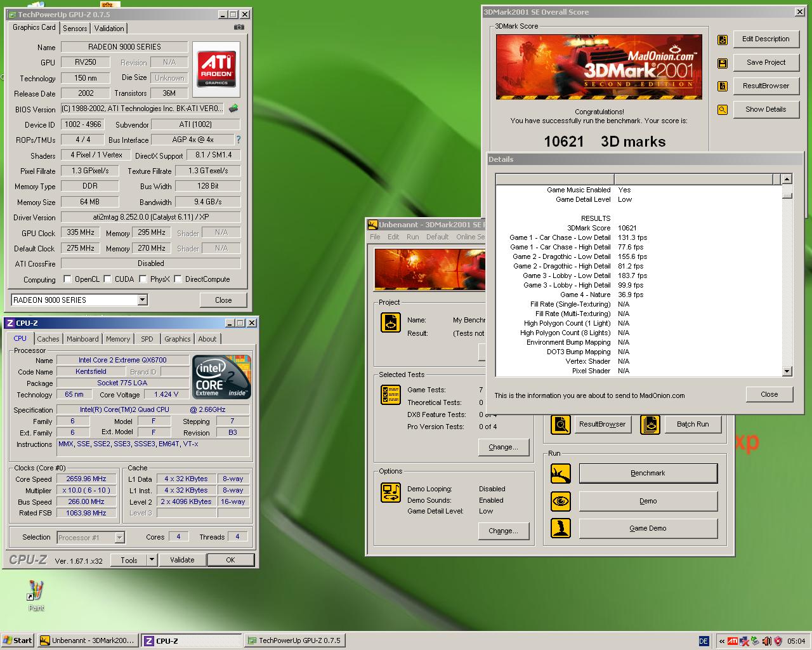Click the joystick icon beside Game Demo

561,528
